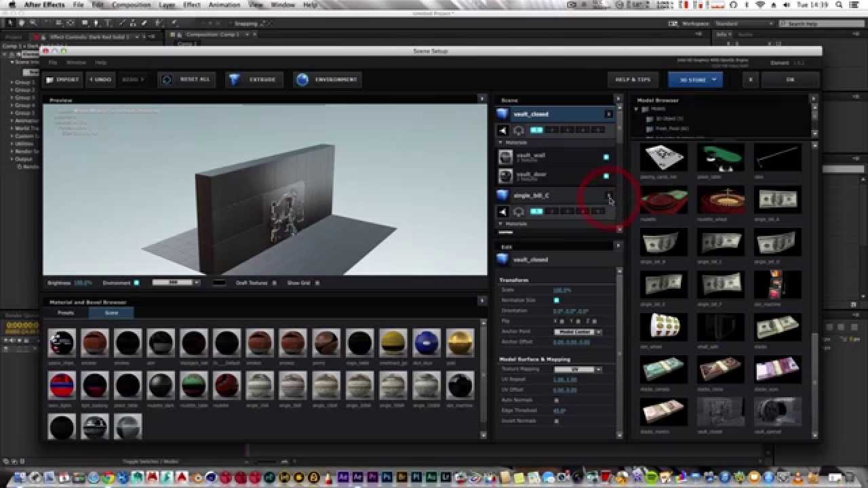Screen dimensions: 868x488
Task: Enable the Auto Normals checkbox
Action: pyautogui.click(x=556, y=400)
